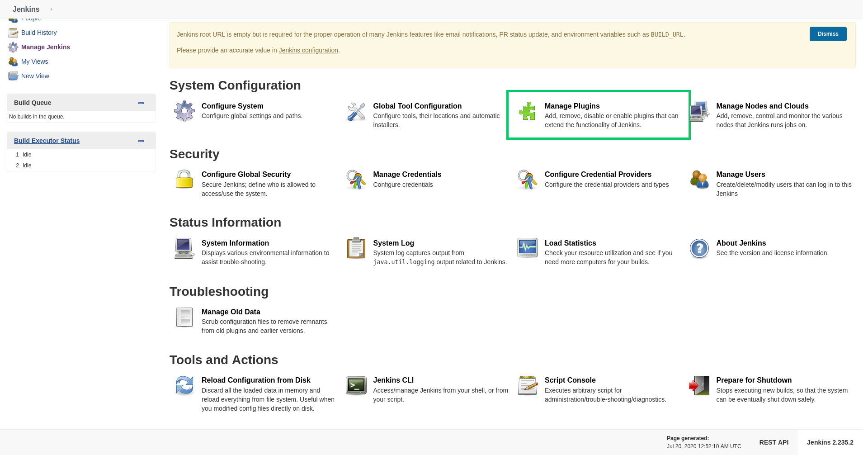Open Global Tool Configuration title link
868x455 pixels.
click(x=417, y=106)
